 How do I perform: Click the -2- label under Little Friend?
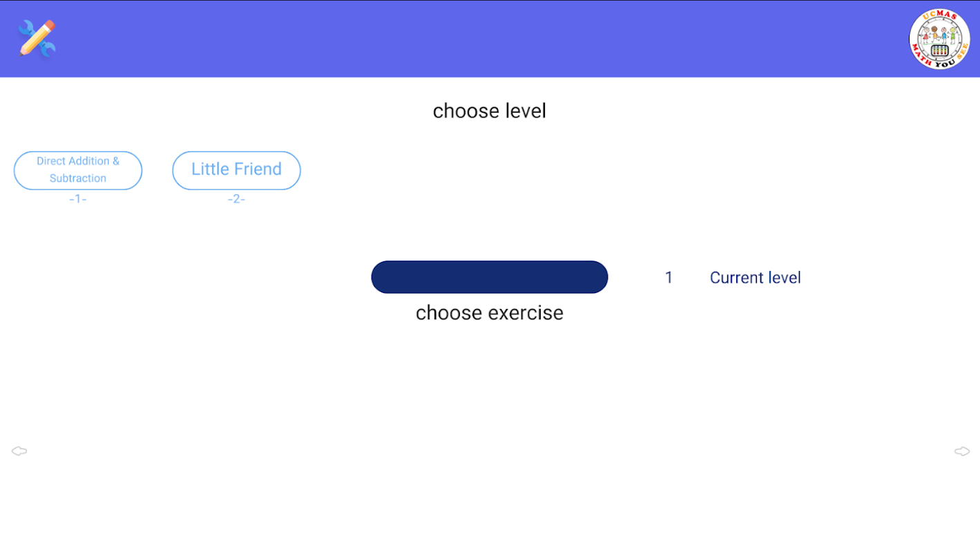(x=236, y=199)
